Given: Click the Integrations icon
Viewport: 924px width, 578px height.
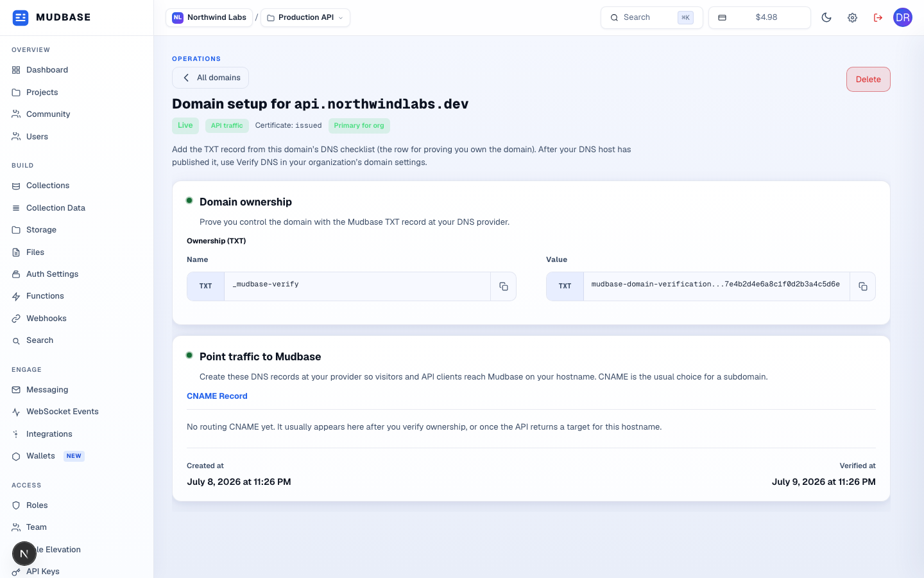Looking at the screenshot, I should click(16, 434).
